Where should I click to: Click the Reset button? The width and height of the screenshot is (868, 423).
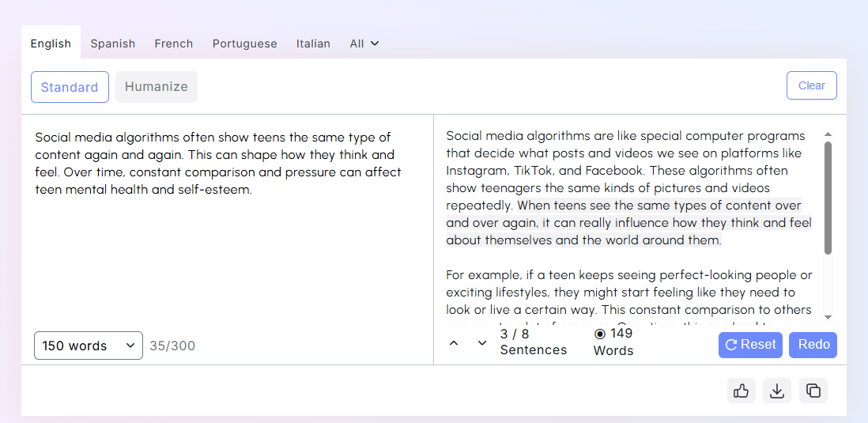pyautogui.click(x=750, y=345)
